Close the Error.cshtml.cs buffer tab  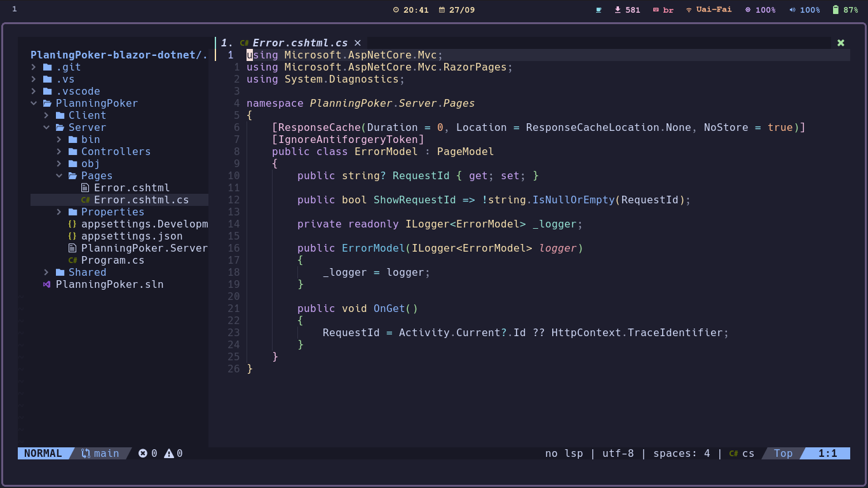click(357, 43)
